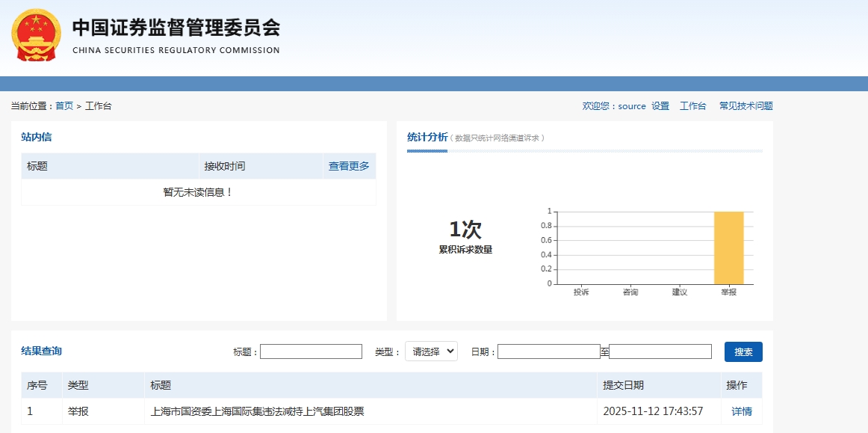Image resolution: width=868 pixels, height=433 pixels.
Task: Click the CSRC national emblem logo
Action: pyautogui.click(x=36, y=34)
